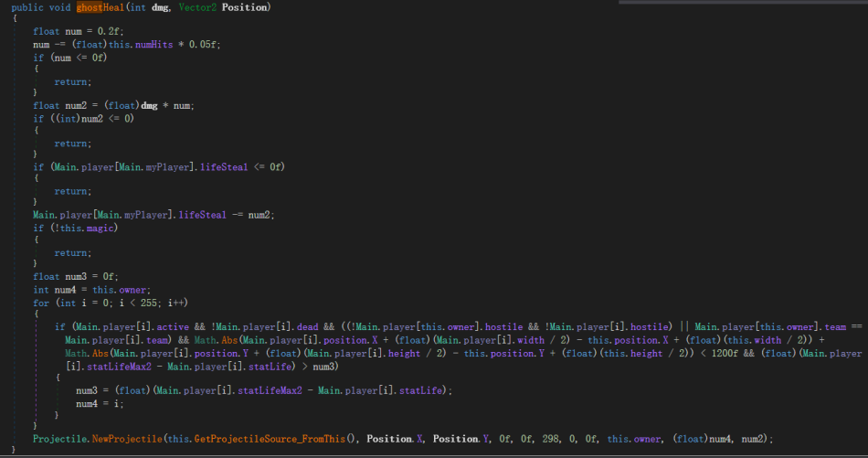Click the final num2 argument of NewProjectile
The height and width of the screenshot is (458, 868).
753,439
